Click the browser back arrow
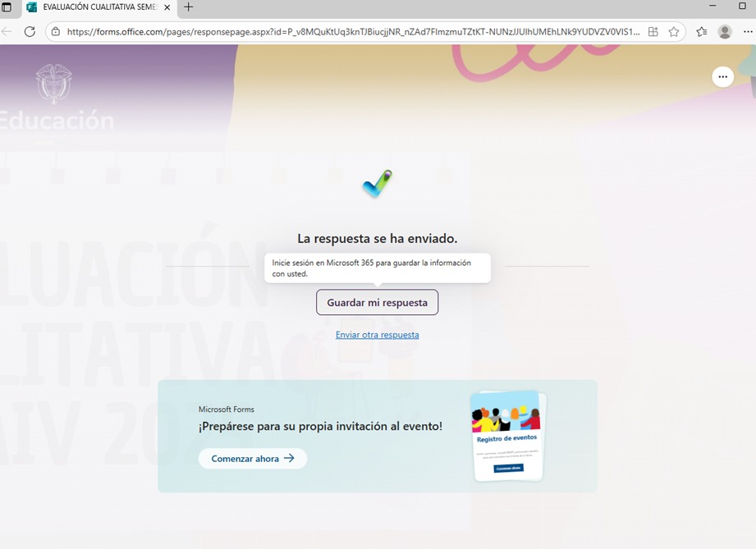 pos(7,32)
